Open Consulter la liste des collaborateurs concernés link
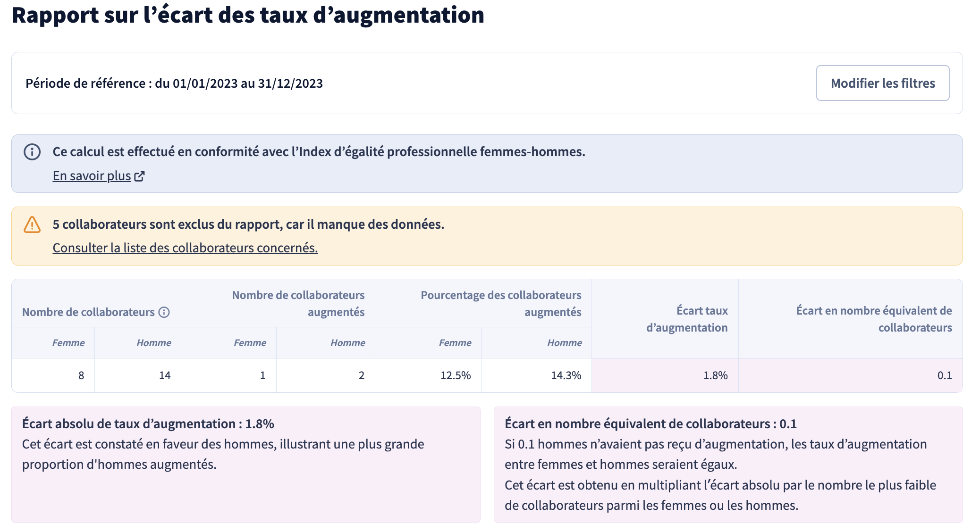 tap(185, 248)
